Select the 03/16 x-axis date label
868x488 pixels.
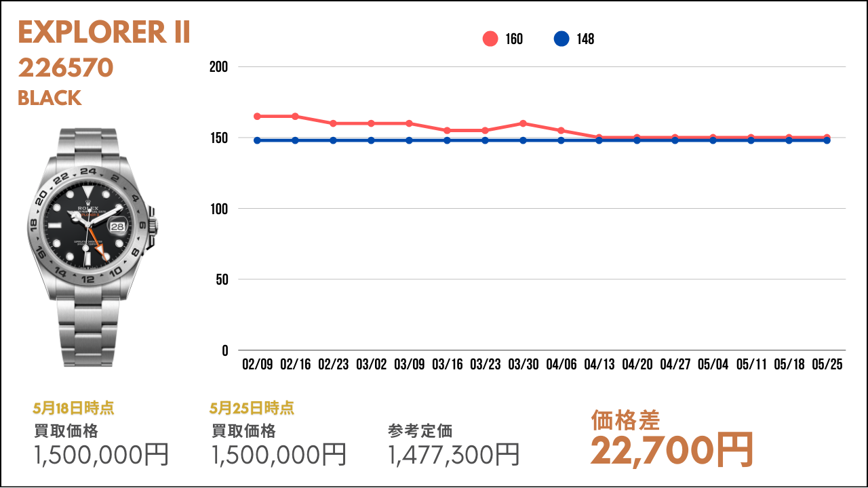pyautogui.click(x=448, y=365)
